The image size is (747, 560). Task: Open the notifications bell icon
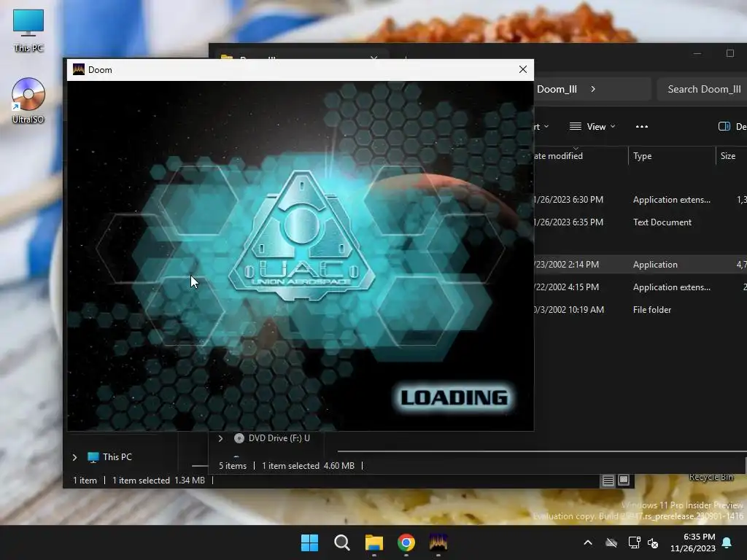(727, 542)
